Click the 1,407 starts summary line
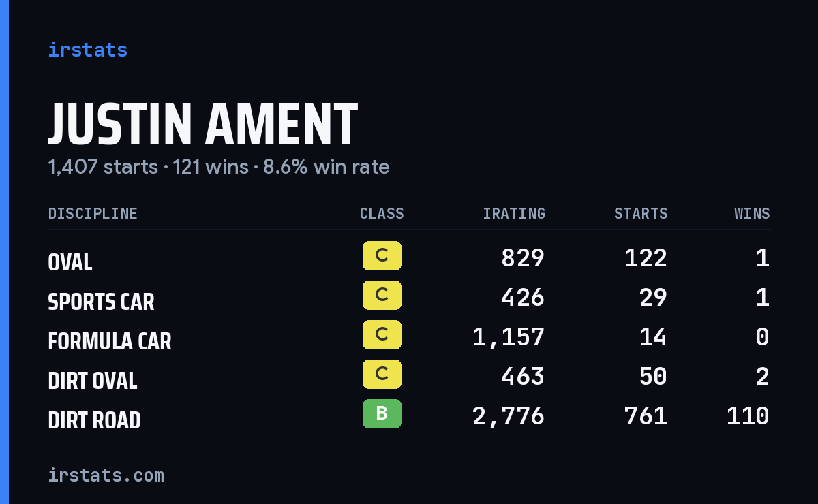The height and width of the screenshot is (504, 818). tap(219, 167)
